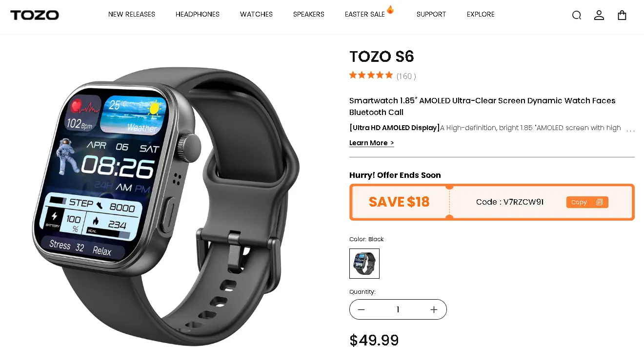Open the Explore menu

pyautogui.click(x=481, y=14)
